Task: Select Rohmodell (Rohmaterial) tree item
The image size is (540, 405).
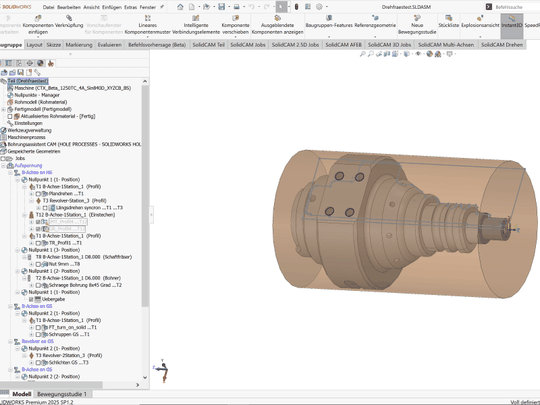Action: [x=41, y=102]
